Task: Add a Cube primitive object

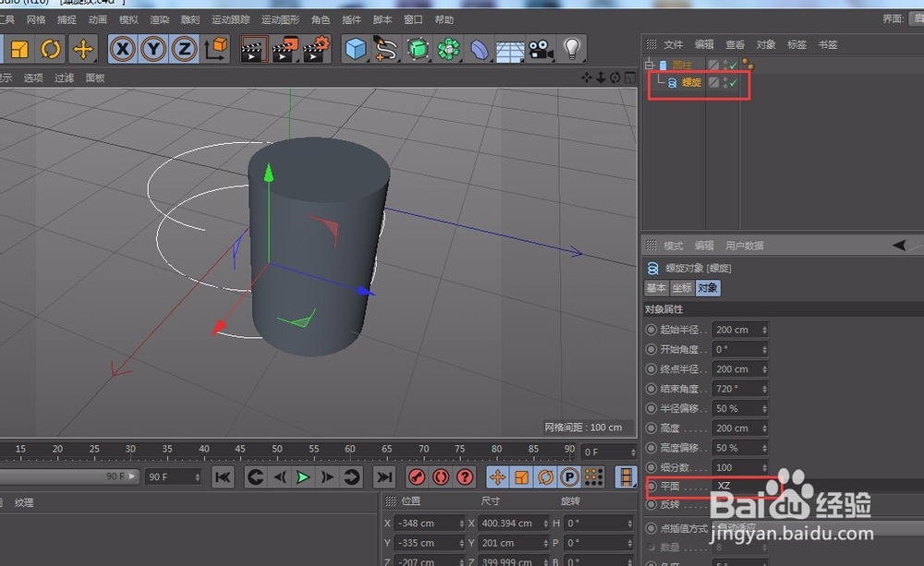Action: (x=356, y=49)
